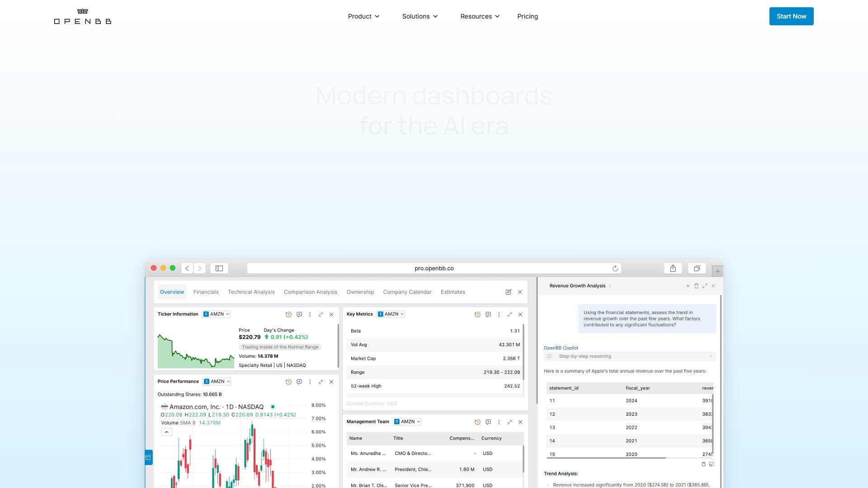868x488 pixels.
Task: Delete the Copilot chat with trash icon
Action: (x=696, y=286)
